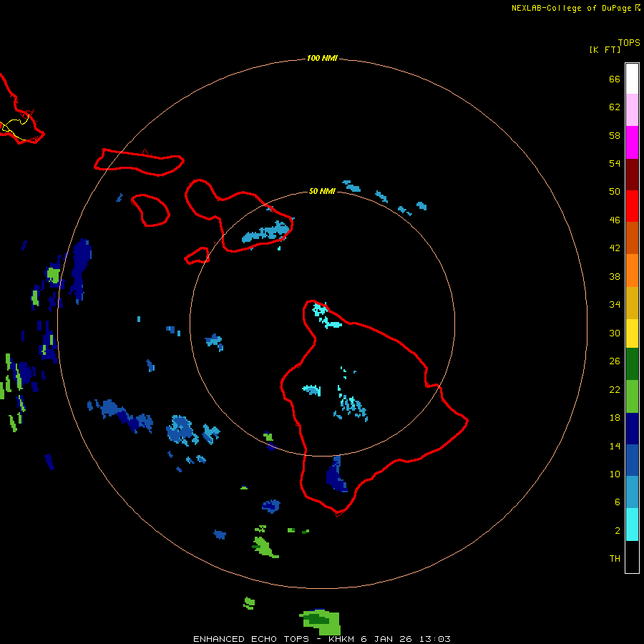Click the cyan echo over Maui

click(267, 232)
